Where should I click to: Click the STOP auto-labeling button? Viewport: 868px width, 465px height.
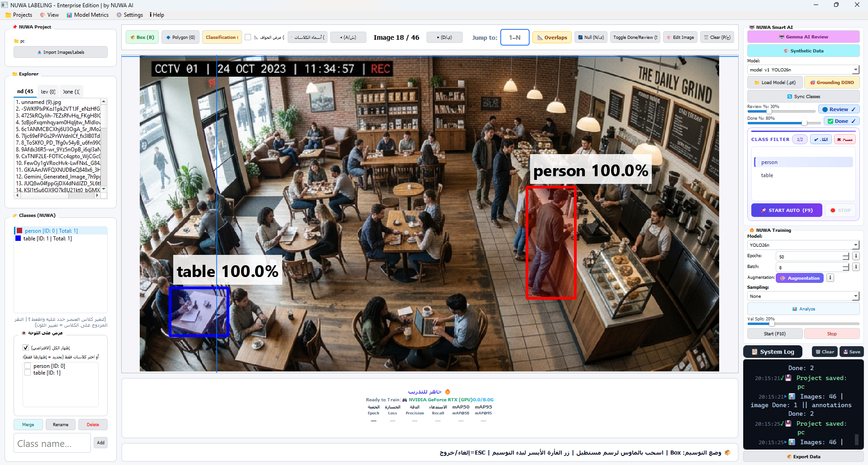[x=840, y=211]
